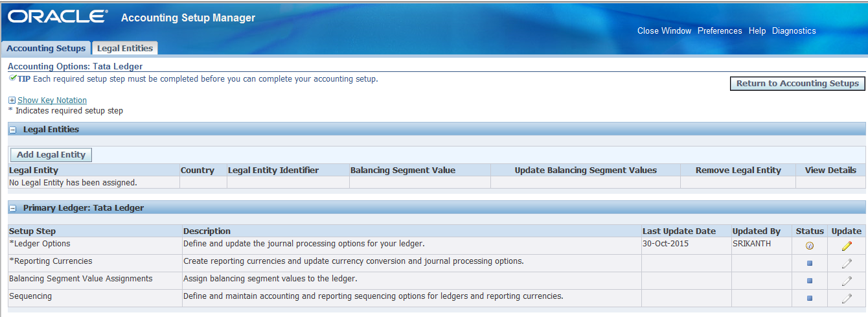Image resolution: width=868 pixels, height=317 pixels.
Task: Open the Preferences link in header
Action: 720,30
